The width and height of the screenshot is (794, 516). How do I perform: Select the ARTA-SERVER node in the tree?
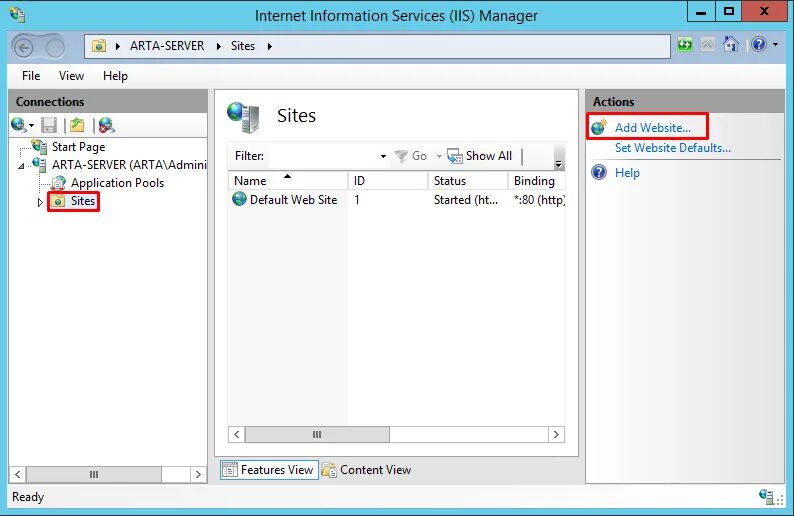129,165
